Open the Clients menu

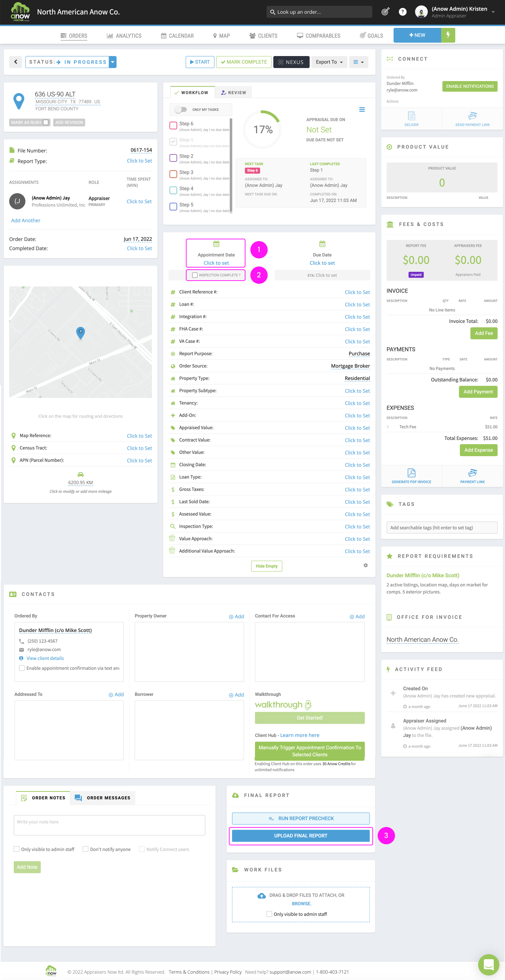[x=263, y=36]
